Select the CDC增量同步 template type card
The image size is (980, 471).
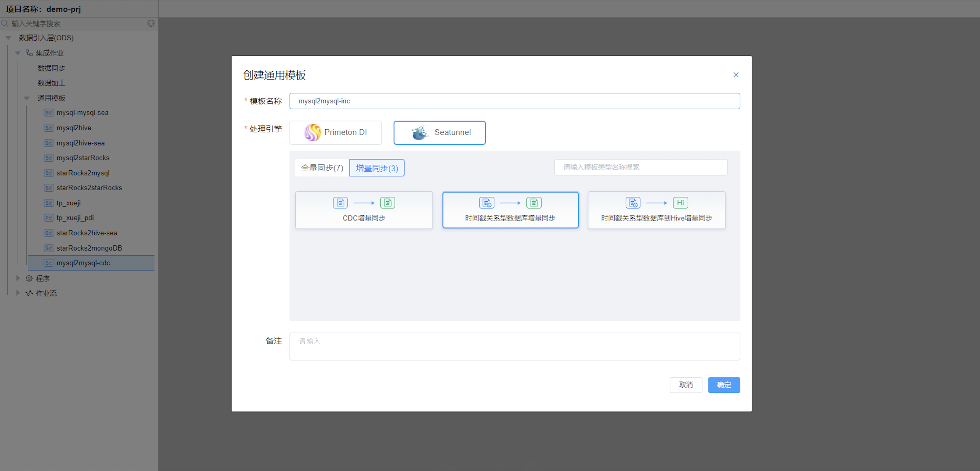[x=364, y=210]
